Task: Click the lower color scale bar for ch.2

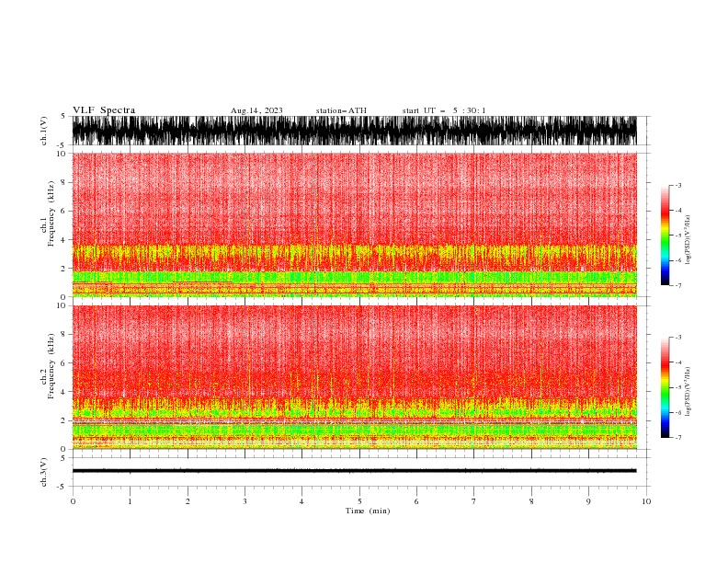Action: (665, 387)
